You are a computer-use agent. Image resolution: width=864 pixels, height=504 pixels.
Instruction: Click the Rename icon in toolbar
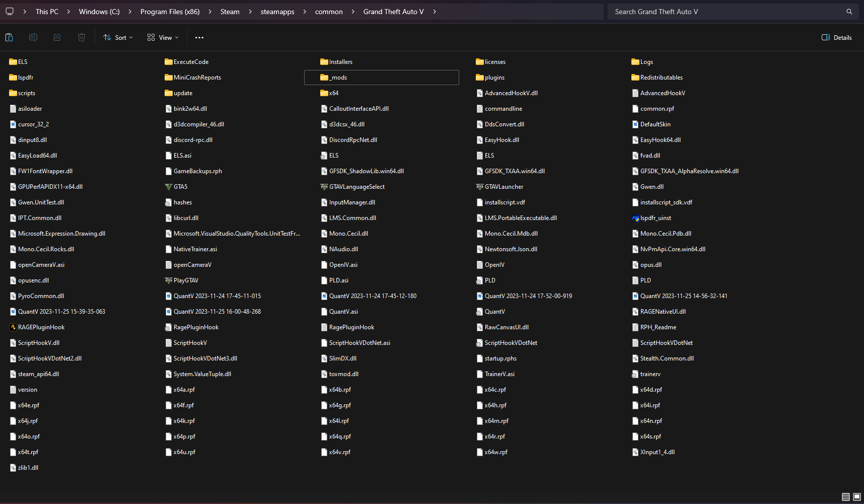coord(33,37)
